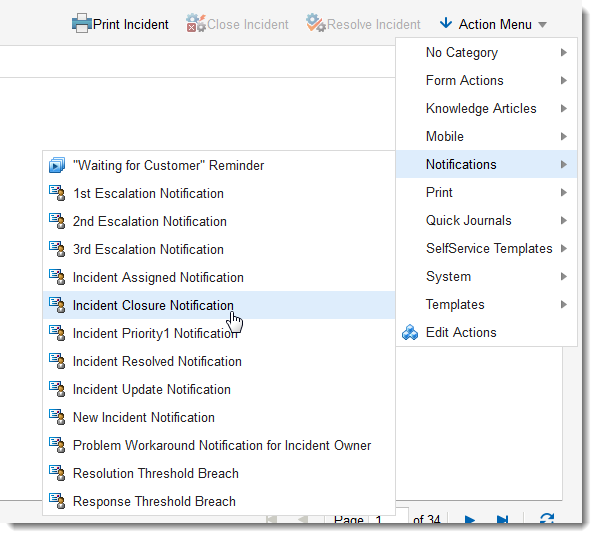Click the Resolve Incident checkmark icon
This screenshot has height=538, width=597.
(x=316, y=23)
